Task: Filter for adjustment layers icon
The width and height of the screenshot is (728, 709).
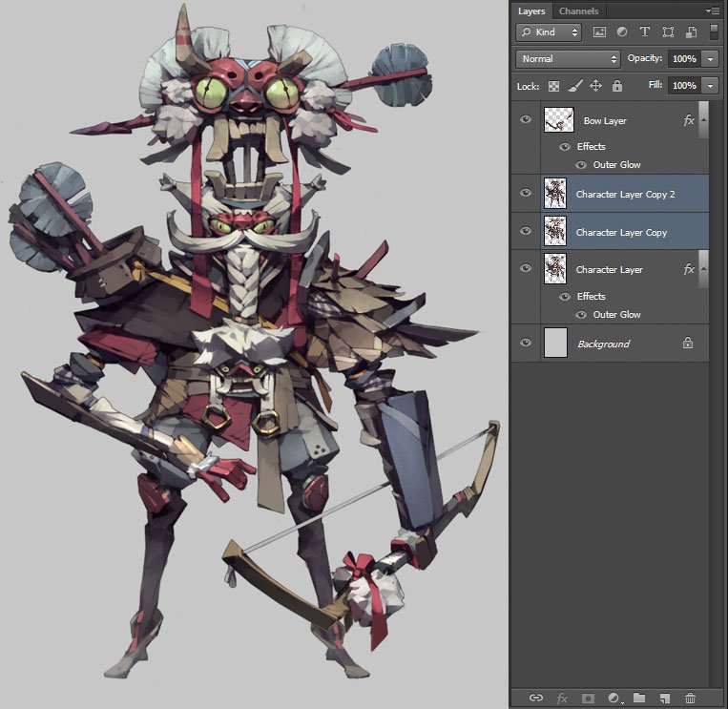Action: (x=622, y=31)
